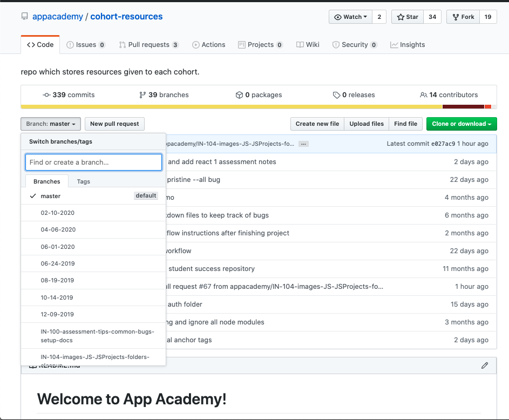Click commit message about instructions after finishing project
Image resolution: width=509 pixels, height=420 pixels.
pyautogui.click(x=228, y=233)
